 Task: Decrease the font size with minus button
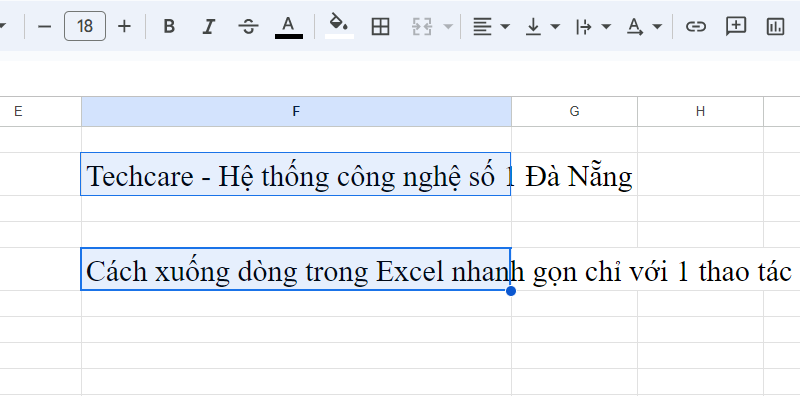pyautogui.click(x=44, y=26)
